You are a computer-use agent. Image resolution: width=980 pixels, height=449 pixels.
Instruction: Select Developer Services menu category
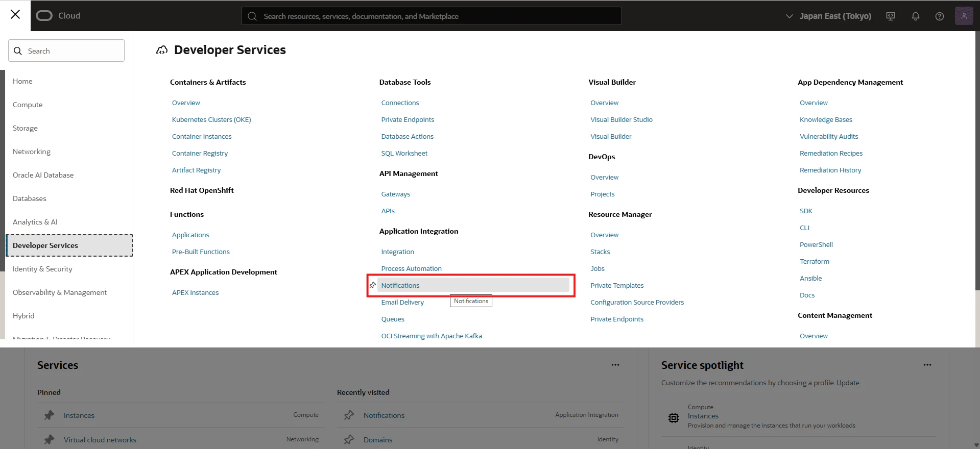click(x=69, y=245)
